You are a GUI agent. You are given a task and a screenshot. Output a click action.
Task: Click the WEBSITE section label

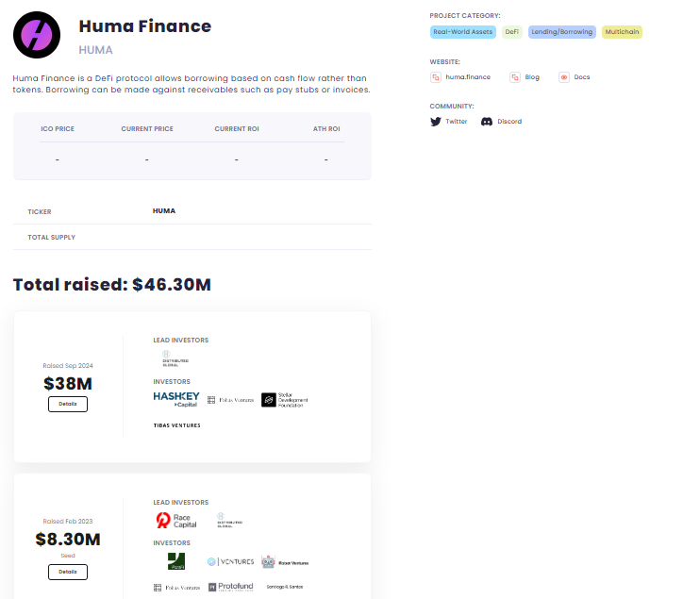coord(445,62)
